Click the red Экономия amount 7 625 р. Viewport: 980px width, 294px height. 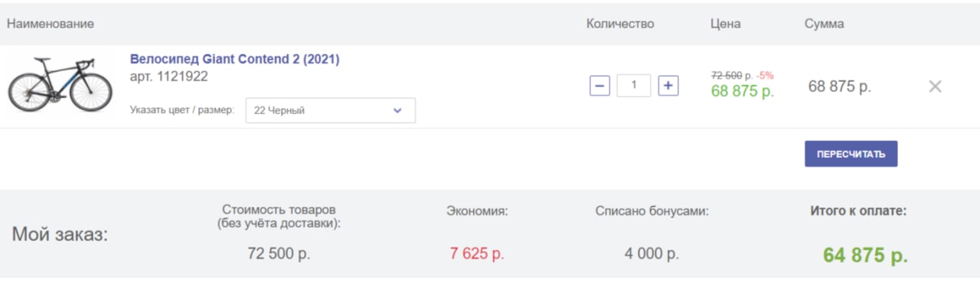477,254
